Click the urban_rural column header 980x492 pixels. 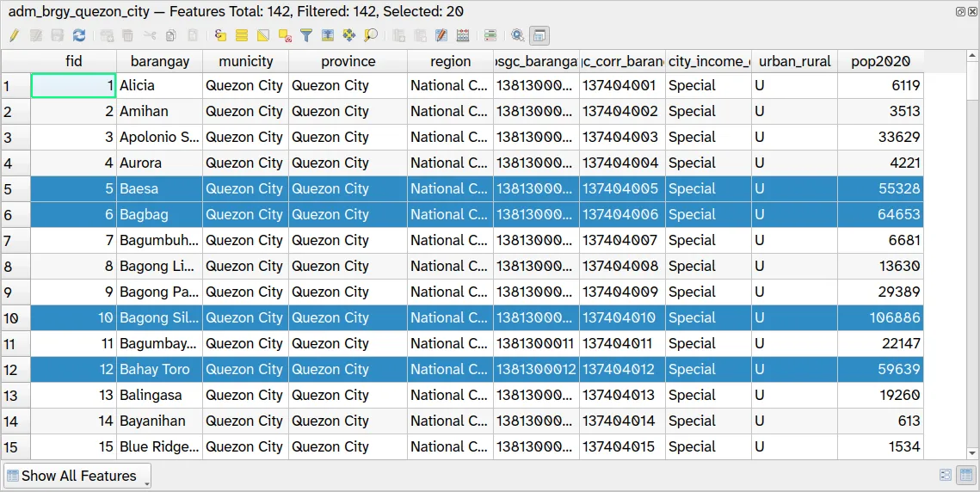(x=794, y=61)
